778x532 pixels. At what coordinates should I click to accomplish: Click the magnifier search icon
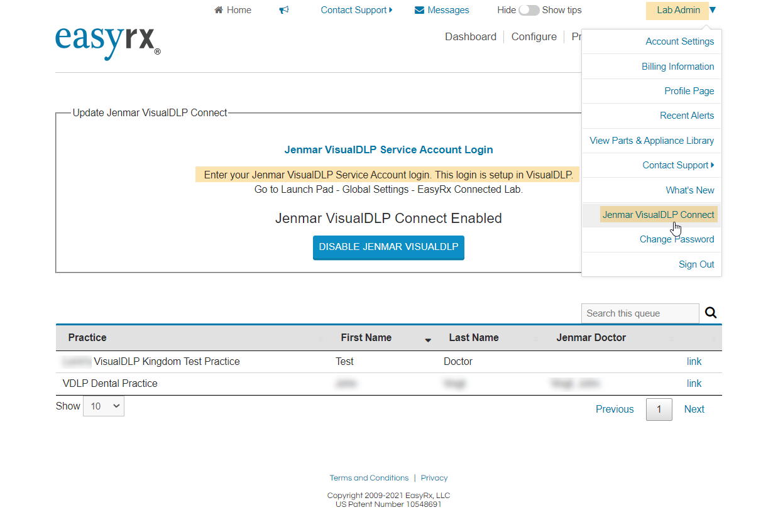point(711,313)
